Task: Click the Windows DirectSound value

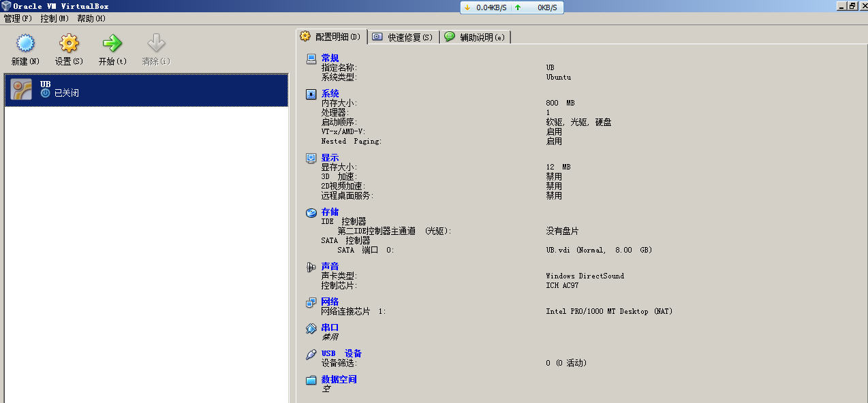Action: [x=585, y=276]
